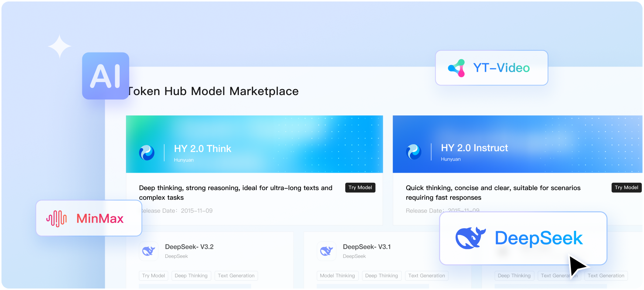Click Hunyuan subtitle under HY 2.0 Think

point(184,160)
